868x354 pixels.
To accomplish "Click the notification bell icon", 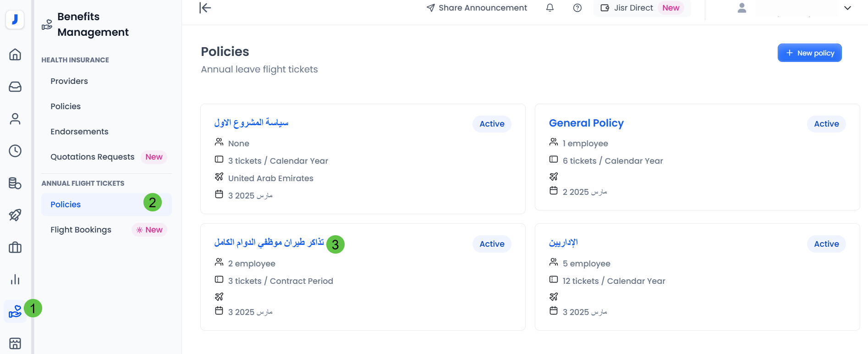I will coord(550,8).
